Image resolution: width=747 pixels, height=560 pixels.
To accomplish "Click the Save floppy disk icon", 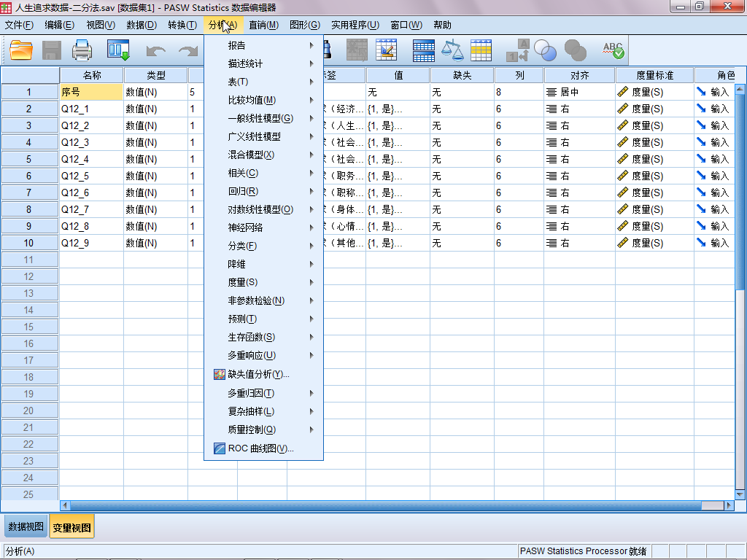I will (x=52, y=50).
